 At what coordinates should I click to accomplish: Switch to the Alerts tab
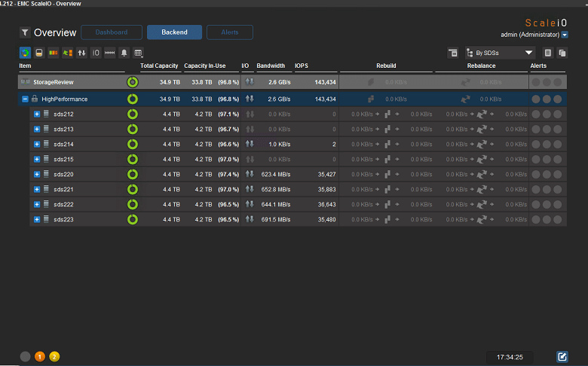[x=229, y=32]
